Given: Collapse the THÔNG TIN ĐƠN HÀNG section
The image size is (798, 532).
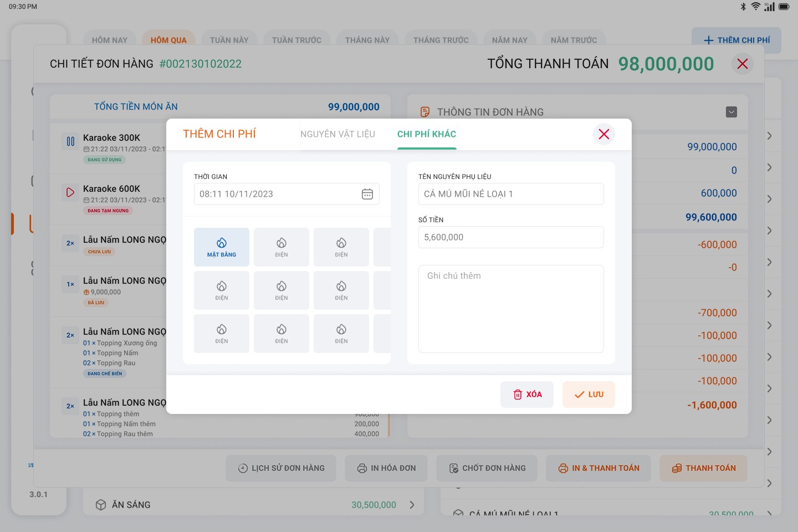Looking at the screenshot, I should (x=731, y=112).
